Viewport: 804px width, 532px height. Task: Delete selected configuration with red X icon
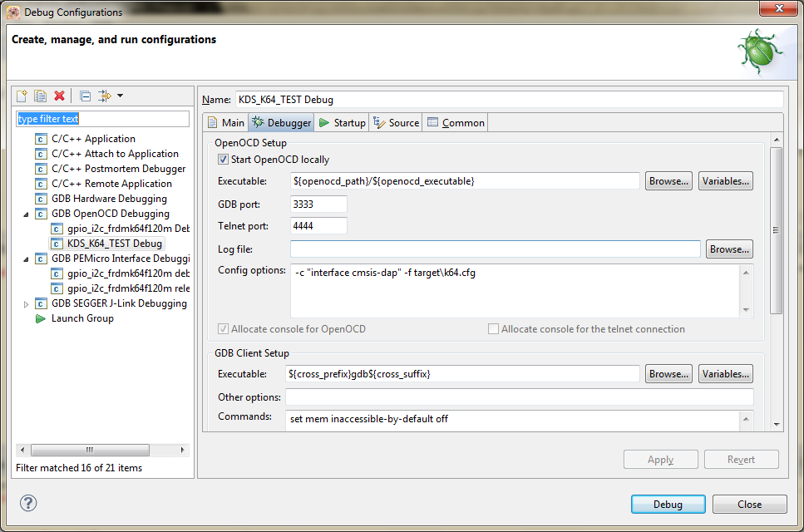pos(60,96)
